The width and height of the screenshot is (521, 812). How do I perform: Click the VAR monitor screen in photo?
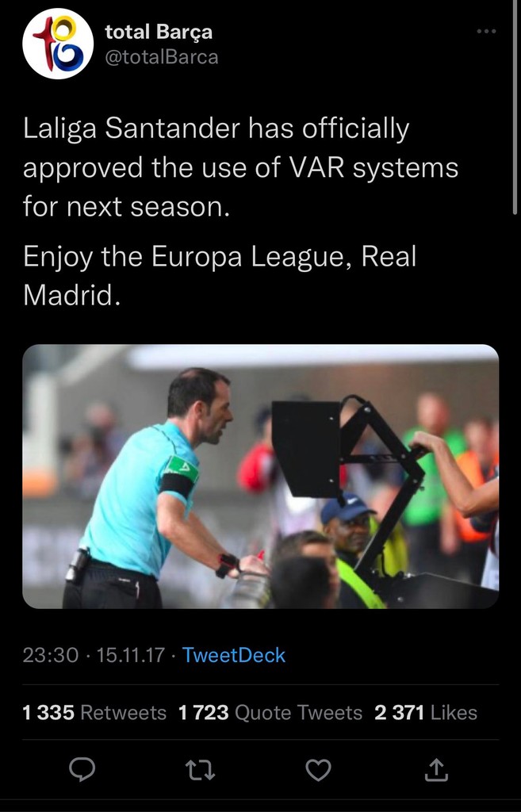coord(306,449)
